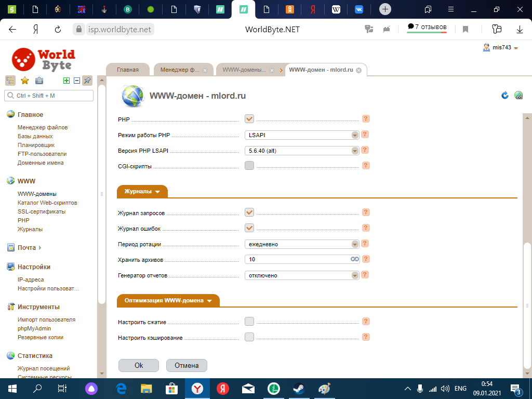Click the sidebar search field
This screenshot has width=532, height=399.
point(49,96)
